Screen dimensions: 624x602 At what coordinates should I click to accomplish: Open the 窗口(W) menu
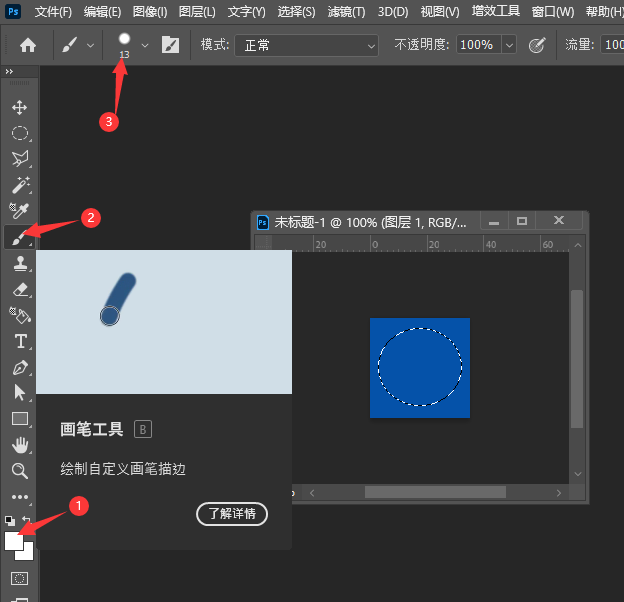553,12
